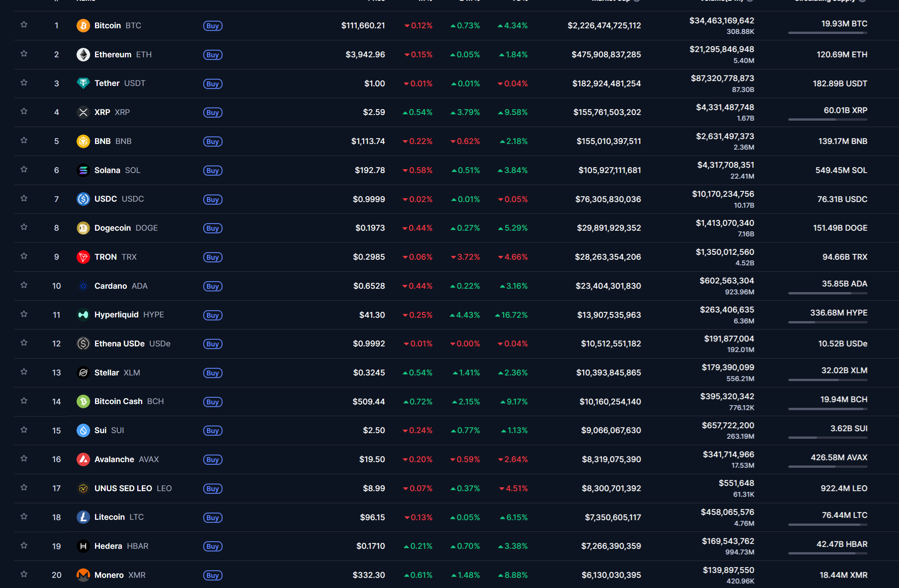The height and width of the screenshot is (588, 899).
Task: Click the Avalanche red logo icon
Action: pyautogui.click(x=83, y=459)
